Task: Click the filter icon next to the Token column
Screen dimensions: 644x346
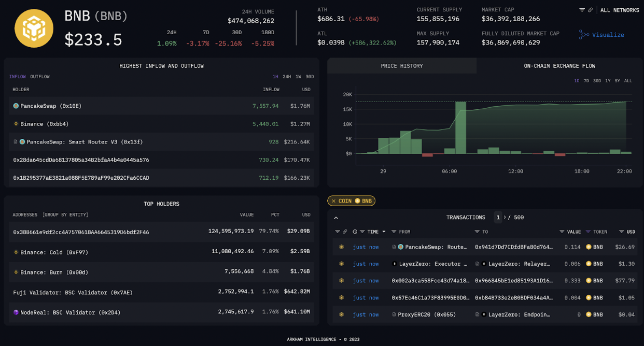Action: point(589,232)
